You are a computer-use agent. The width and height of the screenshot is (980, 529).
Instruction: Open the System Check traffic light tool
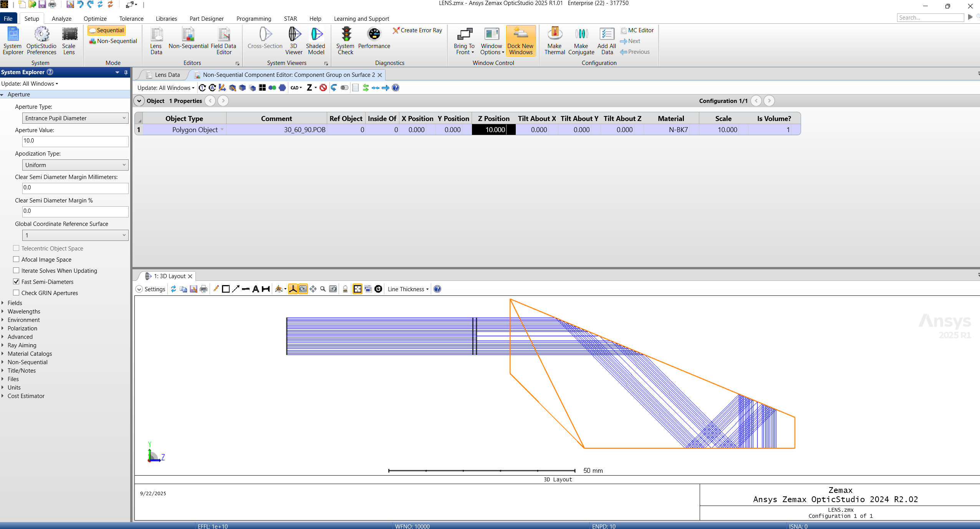(x=345, y=40)
